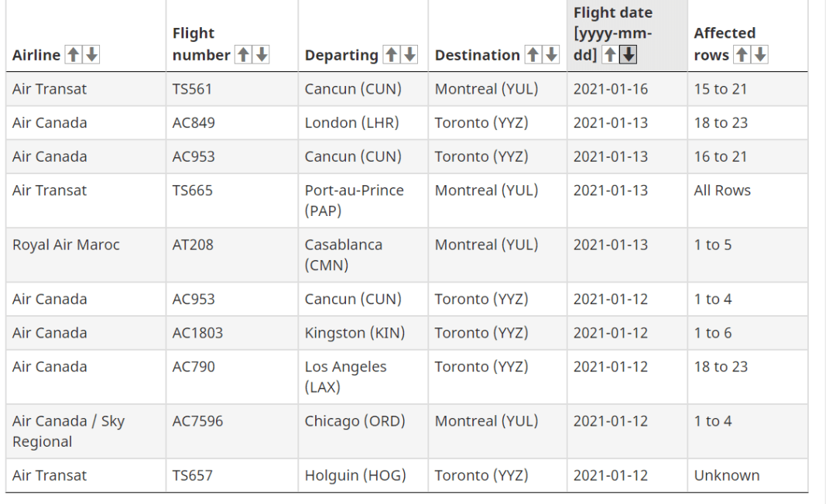This screenshot has height=504, width=836.
Task: Sort Airline column ascending
Action: [73, 54]
